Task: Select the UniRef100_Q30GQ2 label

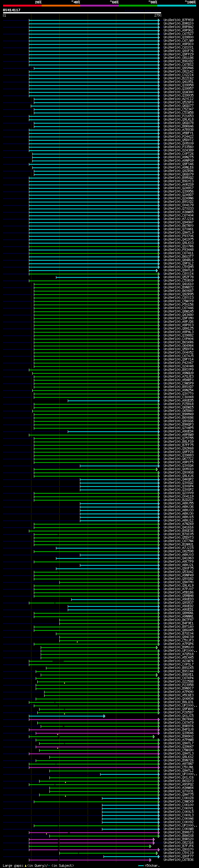Action: coord(178,483)
